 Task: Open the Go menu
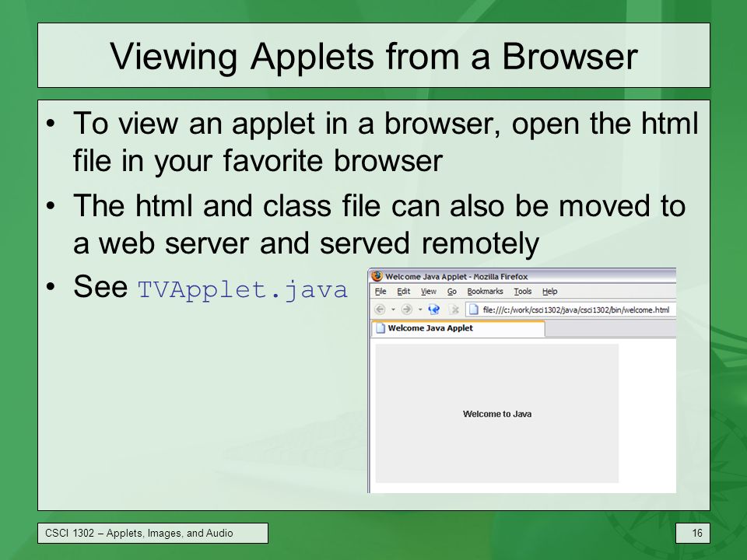(x=451, y=292)
